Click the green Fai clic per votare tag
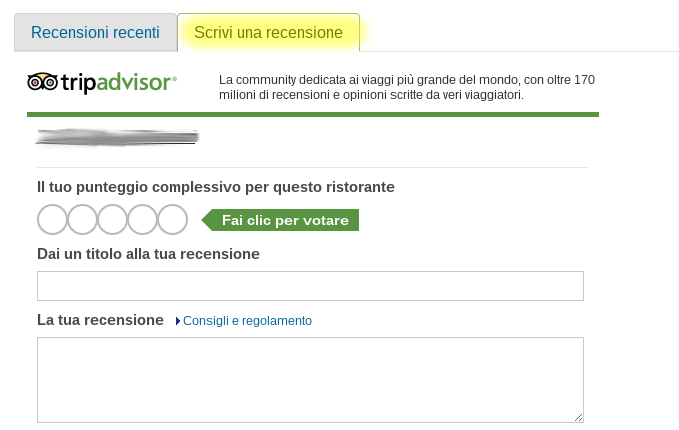 tap(283, 220)
